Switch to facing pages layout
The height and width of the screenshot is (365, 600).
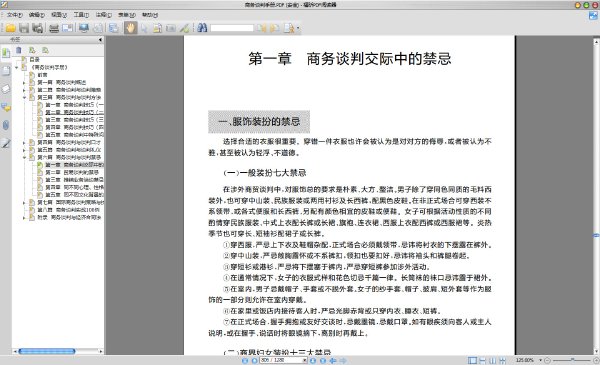pyautogui.click(x=492, y=360)
